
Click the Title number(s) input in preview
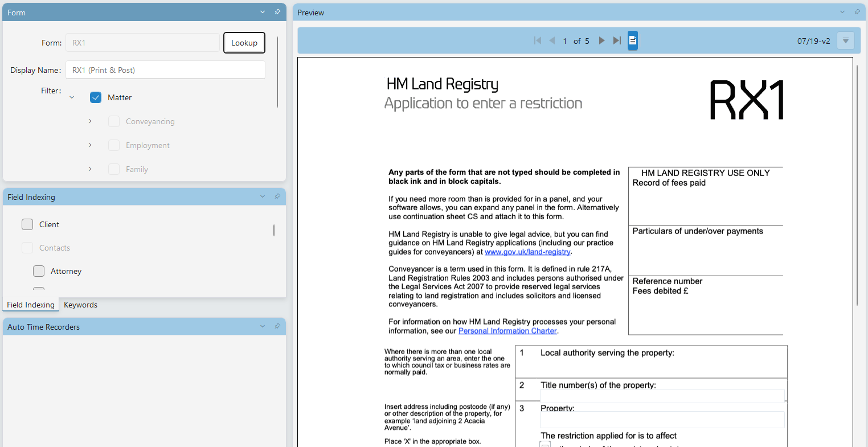click(x=662, y=396)
